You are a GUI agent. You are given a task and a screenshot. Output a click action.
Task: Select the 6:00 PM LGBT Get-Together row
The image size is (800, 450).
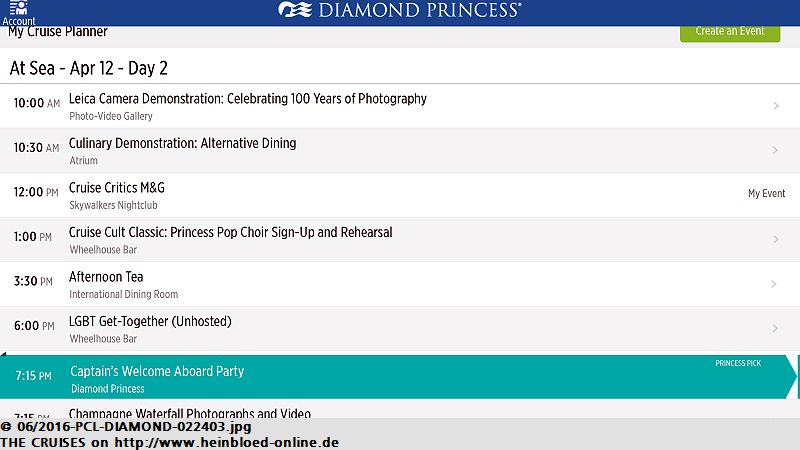(400, 329)
